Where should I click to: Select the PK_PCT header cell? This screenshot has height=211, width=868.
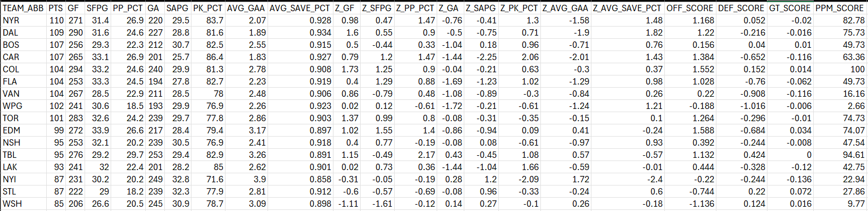[x=208, y=8]
